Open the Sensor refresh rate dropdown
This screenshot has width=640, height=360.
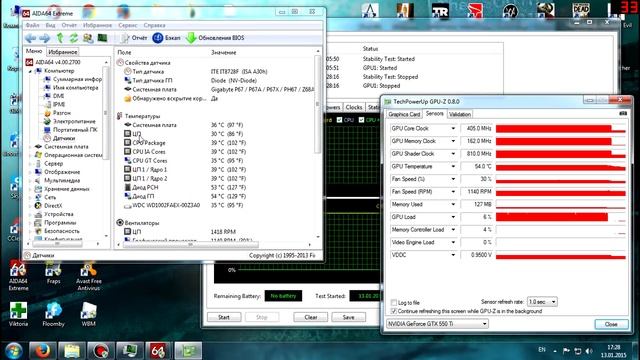point(542,302)
